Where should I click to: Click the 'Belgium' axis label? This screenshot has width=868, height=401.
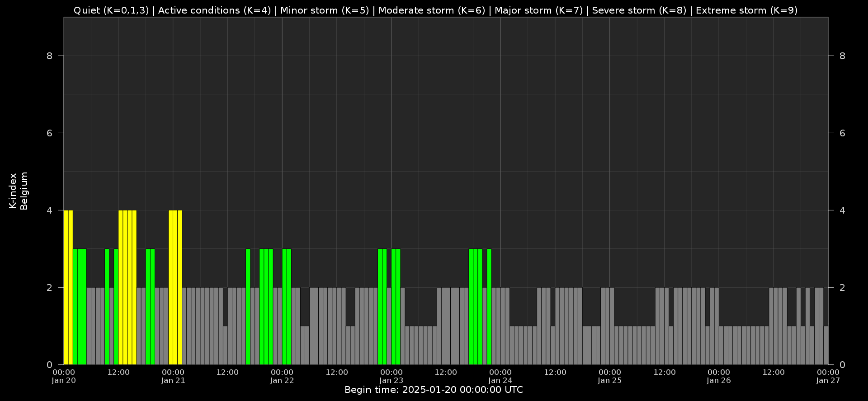click(24, 191)
